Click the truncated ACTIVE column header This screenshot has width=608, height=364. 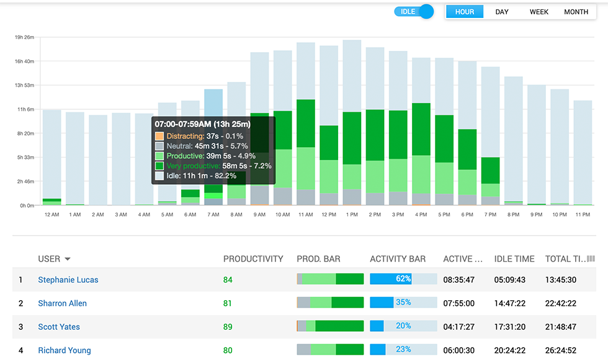pos(463,259)
